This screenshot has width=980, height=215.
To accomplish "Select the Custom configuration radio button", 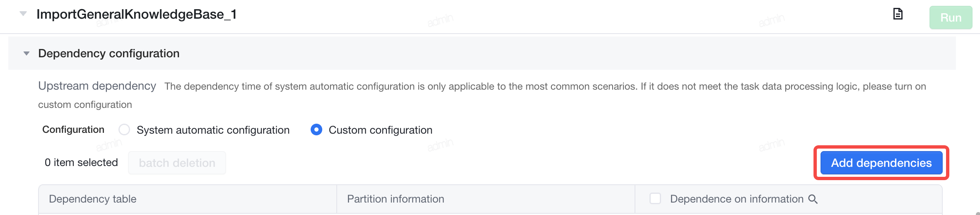I will [316, 130].
